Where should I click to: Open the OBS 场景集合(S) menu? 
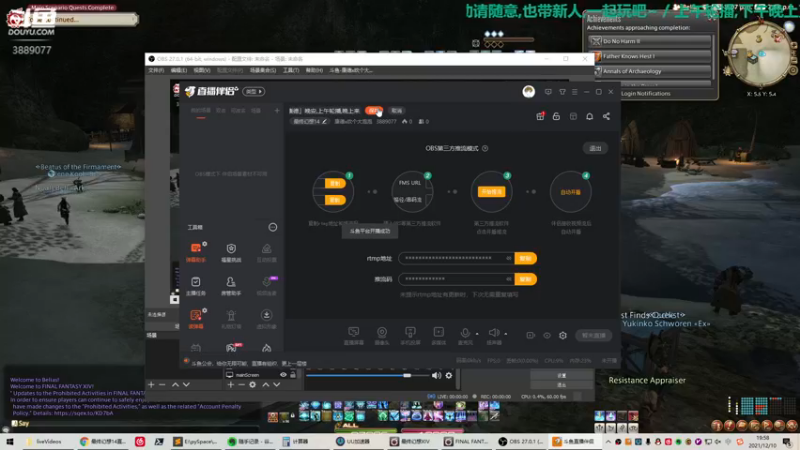click(x=263, y=70)
